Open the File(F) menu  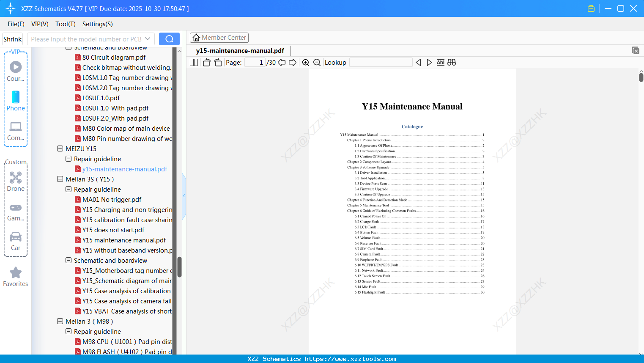pos(16,24)
